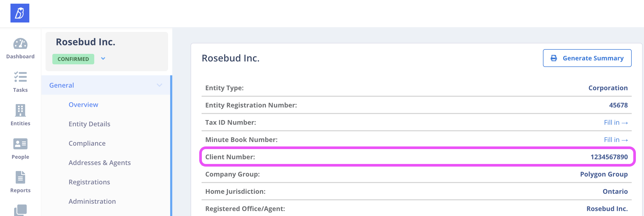Click the Client Number value 1234567890

point(609,157)
